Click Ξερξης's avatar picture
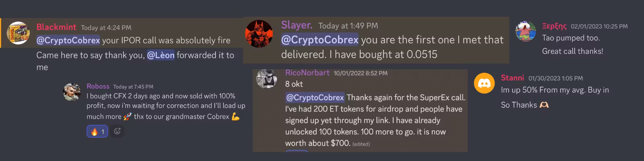 (526, 31)
